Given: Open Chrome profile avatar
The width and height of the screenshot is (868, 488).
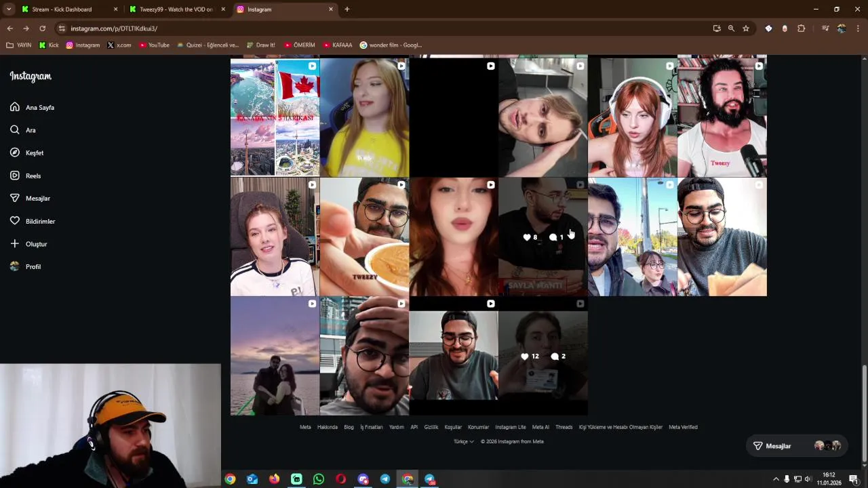Looking at the screenshot, I should click(x=842, y=28).
